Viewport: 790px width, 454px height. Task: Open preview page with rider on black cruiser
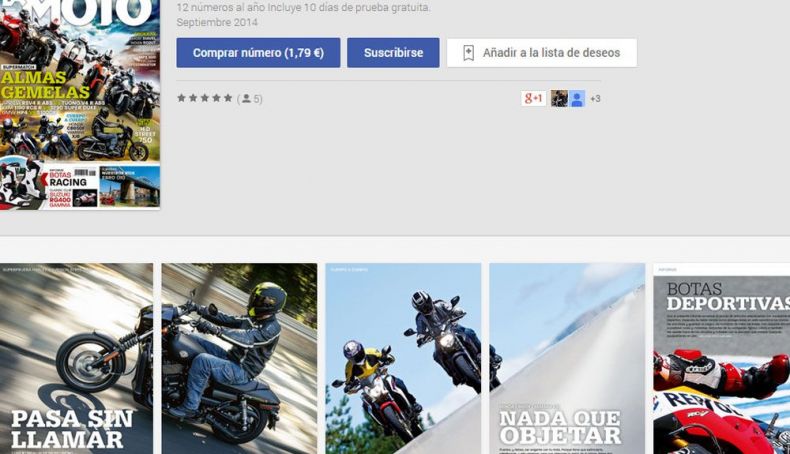click(x=239, y=358)
